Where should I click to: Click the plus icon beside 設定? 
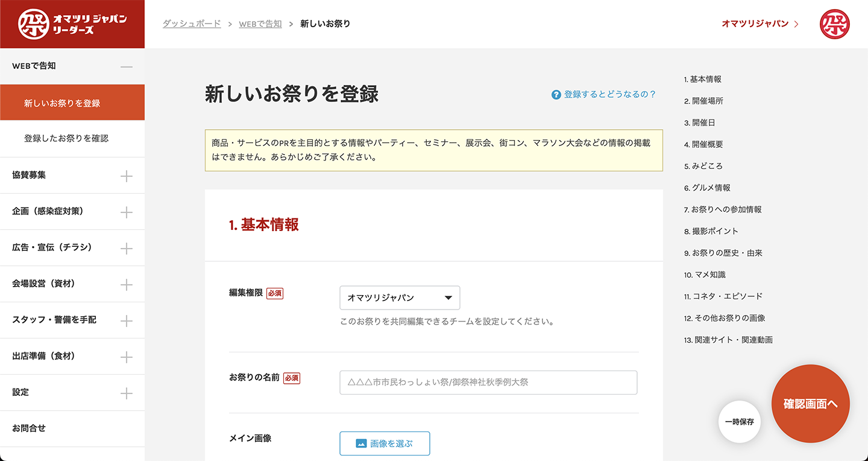tap(126, 393)
